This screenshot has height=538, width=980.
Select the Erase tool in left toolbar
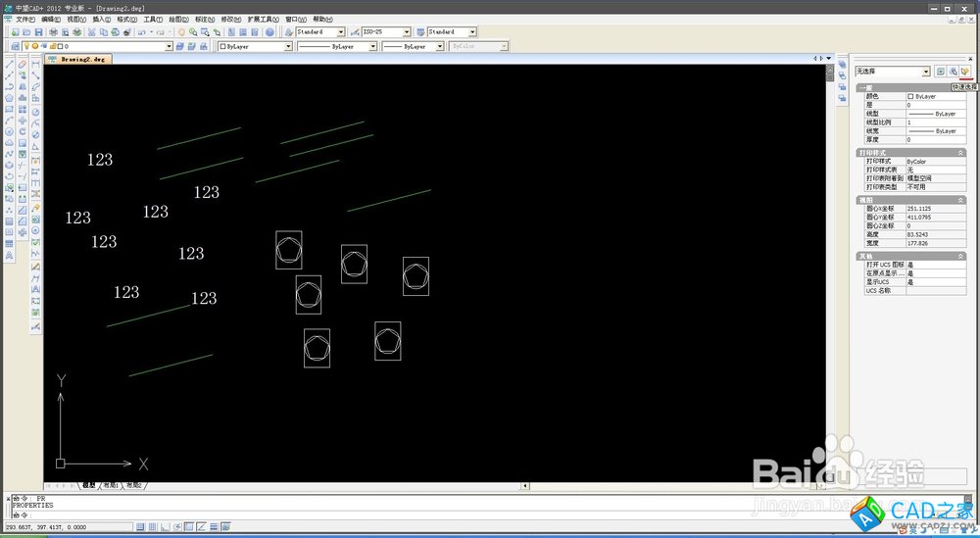tap(23, 64)
